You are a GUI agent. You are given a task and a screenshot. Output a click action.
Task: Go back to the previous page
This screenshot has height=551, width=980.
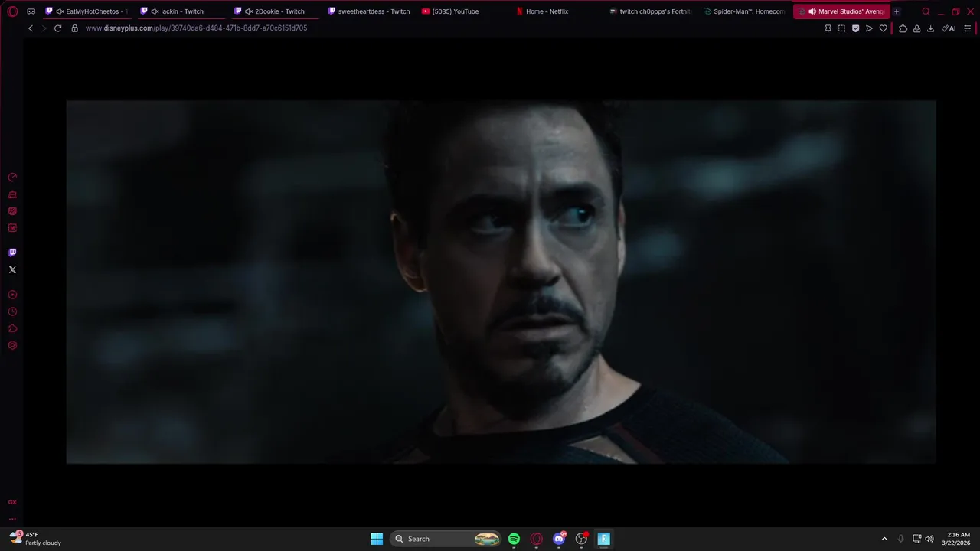tap(31, 28)
